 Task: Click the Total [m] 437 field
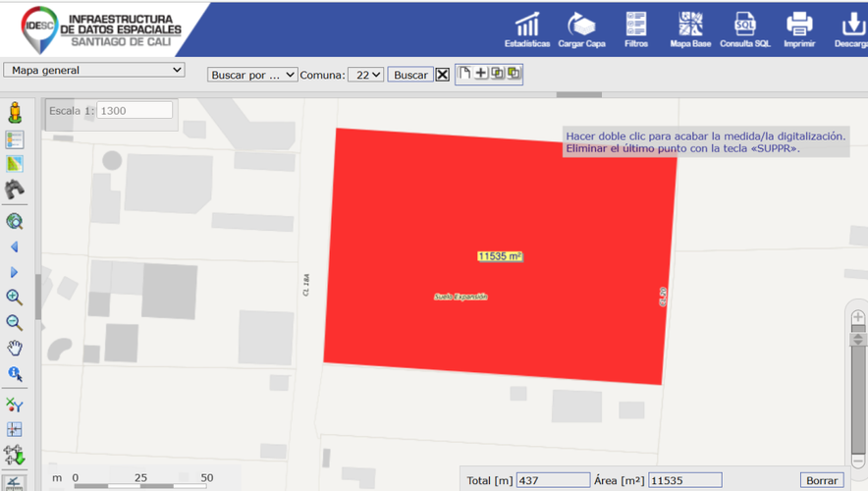tap(553, 480)
